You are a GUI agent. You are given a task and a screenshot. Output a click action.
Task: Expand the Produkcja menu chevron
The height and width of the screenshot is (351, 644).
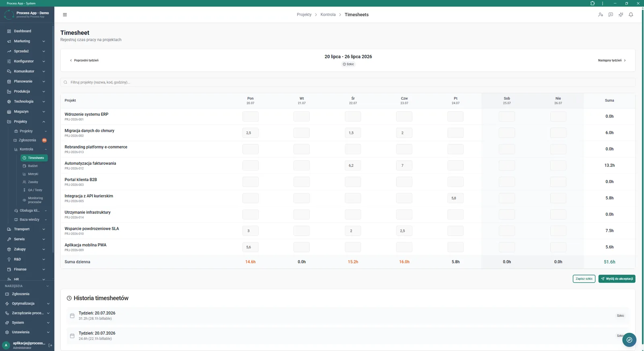point(43,91)
